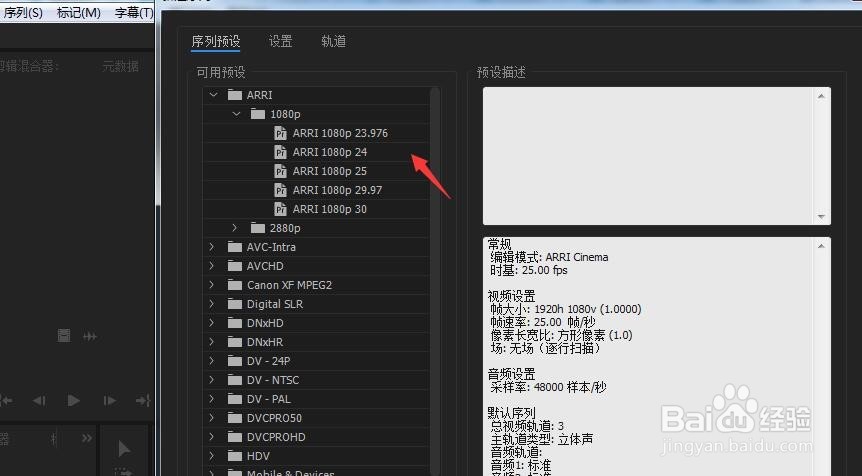
Task: Click the HDV folder icon
Action: (235, 456)
